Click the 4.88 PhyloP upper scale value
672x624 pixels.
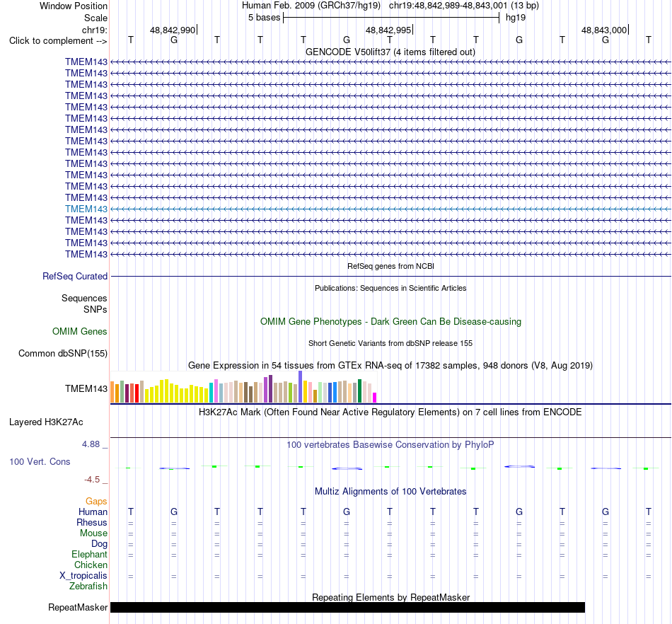pos(91,444)
